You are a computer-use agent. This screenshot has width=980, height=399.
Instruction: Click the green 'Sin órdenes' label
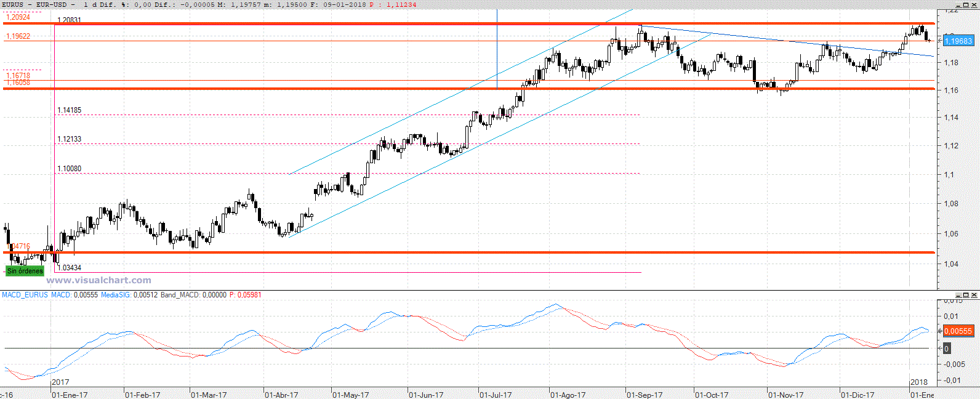pos(25,271)
